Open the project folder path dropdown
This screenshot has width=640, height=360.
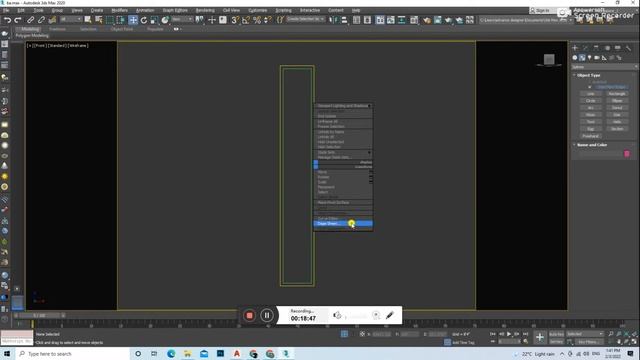coord(526,20)
